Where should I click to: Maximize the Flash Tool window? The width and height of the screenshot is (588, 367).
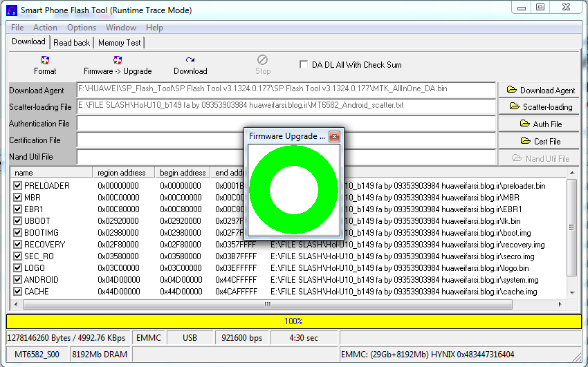(540, 7)
